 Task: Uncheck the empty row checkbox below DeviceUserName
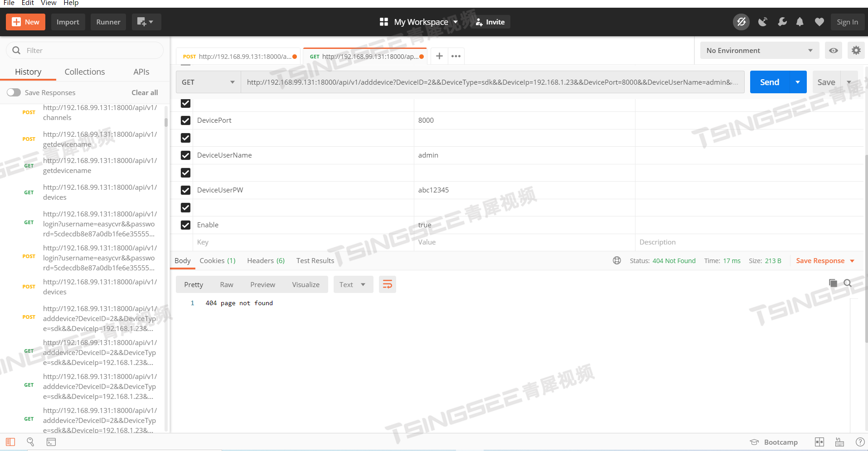tap(185, 173)
